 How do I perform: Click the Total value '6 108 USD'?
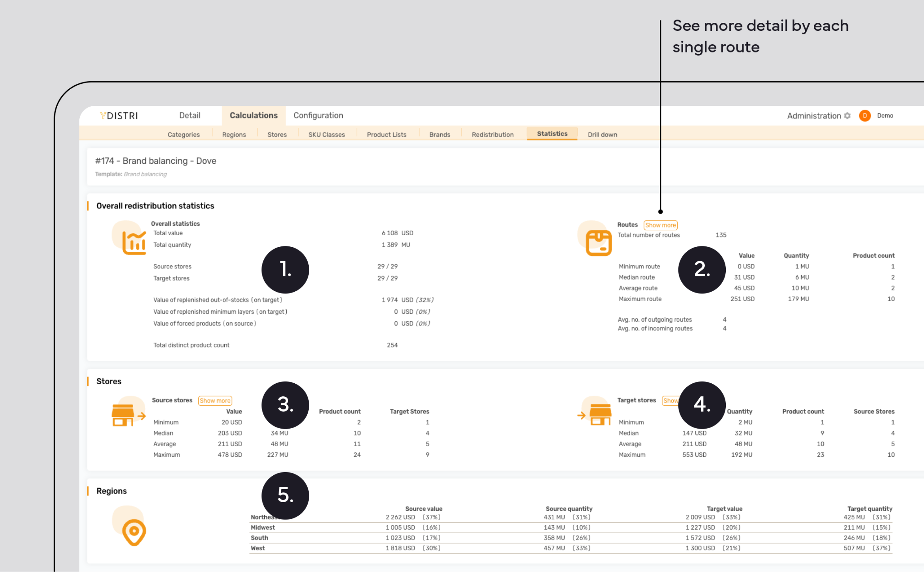397,233
